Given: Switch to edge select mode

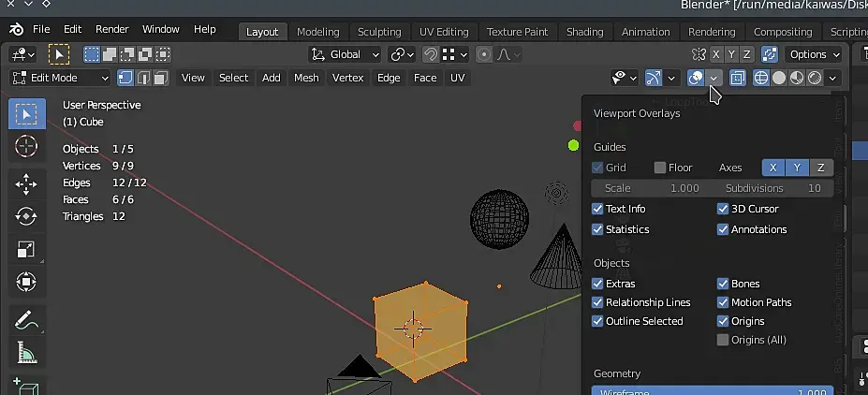Looking at the screenshot, I should click(143, 78).
